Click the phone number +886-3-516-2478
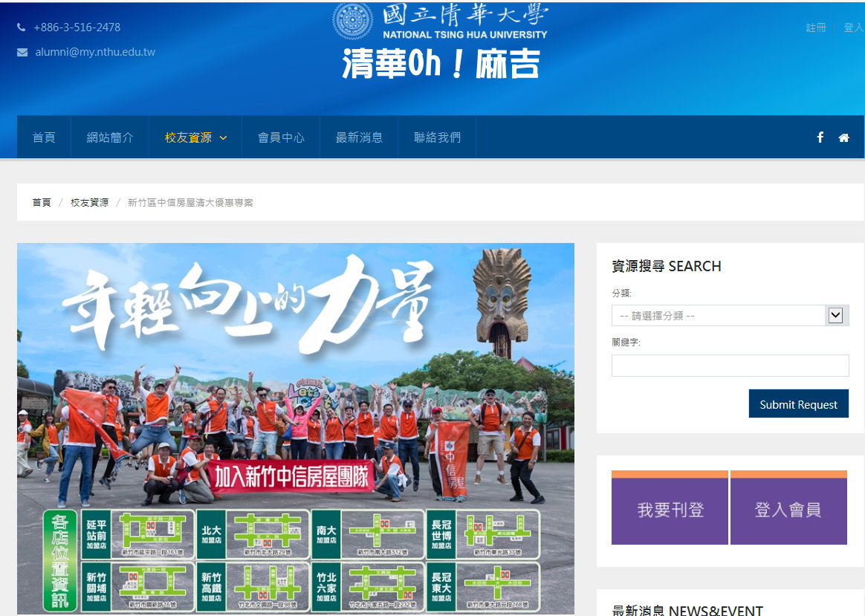 click(x=77, y=27)
